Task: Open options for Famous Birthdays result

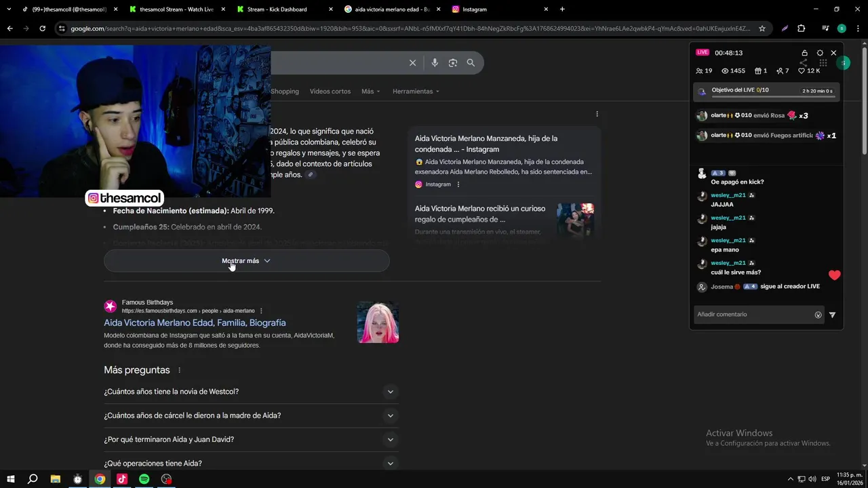Action: click(x=261, y=311)
